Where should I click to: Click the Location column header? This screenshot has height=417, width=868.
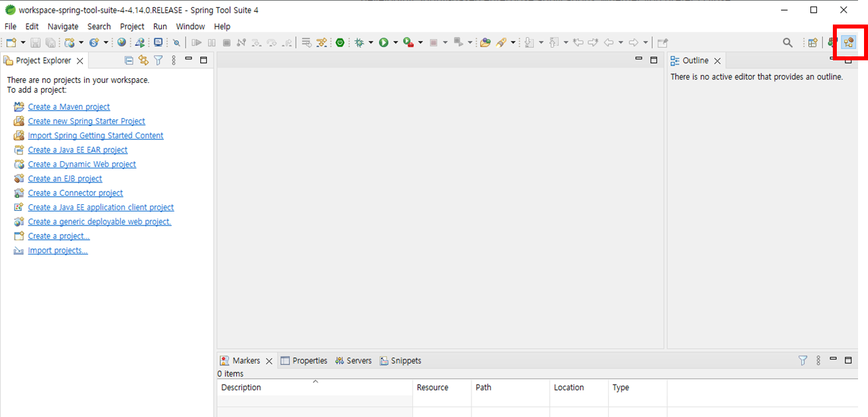point(578,387)
